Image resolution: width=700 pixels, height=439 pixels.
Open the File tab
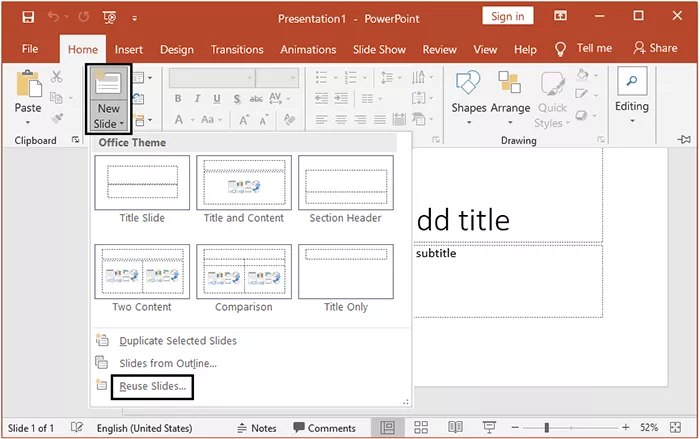(30, 49)
